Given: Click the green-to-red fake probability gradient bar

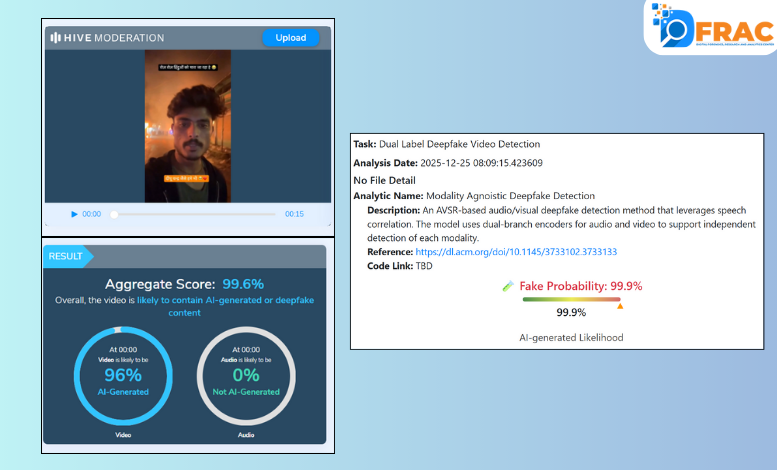Looking at the screenshot, I should point(571,299).
